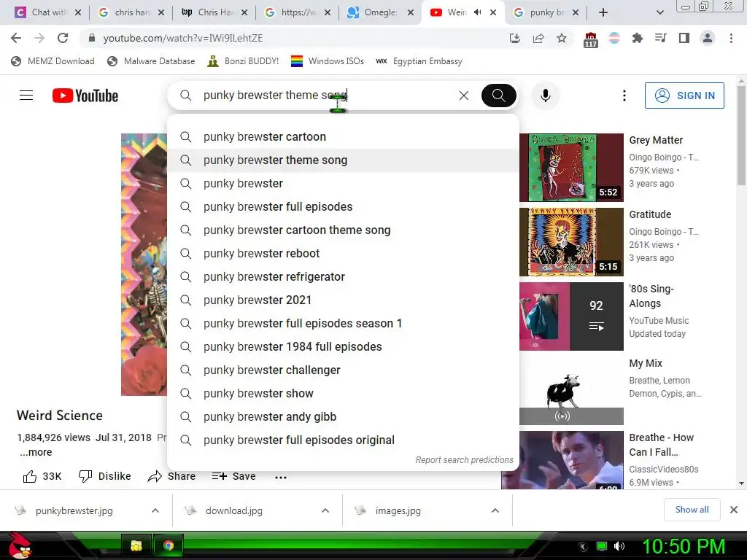
Task: Clear the search box with X
Action: 463,96
